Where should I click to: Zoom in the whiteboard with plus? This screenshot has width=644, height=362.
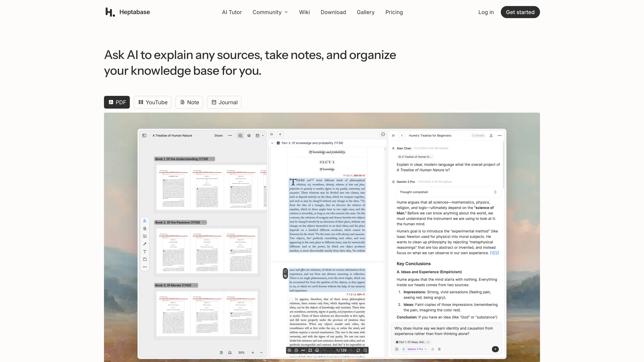coord(253,352)
